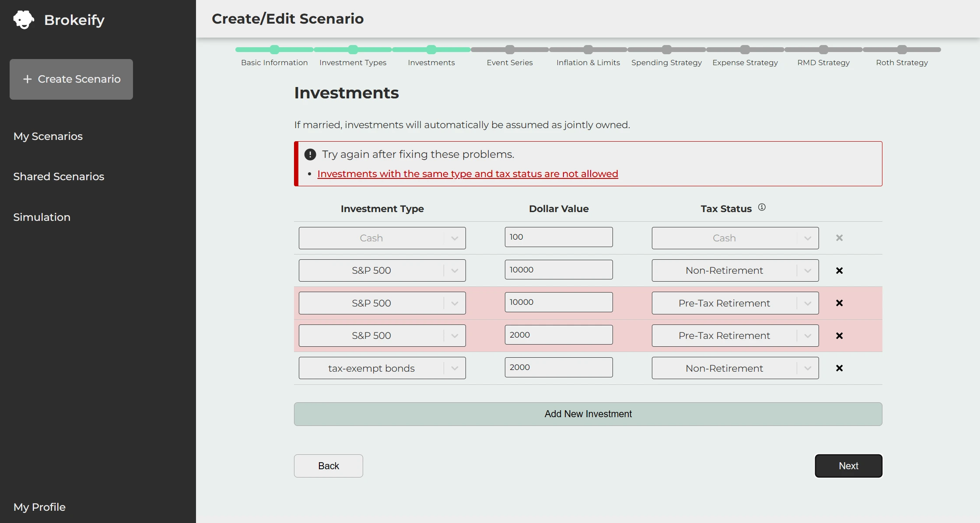Click the Dollar Value field containing 100
980x523 pixels.
point(559,237)
